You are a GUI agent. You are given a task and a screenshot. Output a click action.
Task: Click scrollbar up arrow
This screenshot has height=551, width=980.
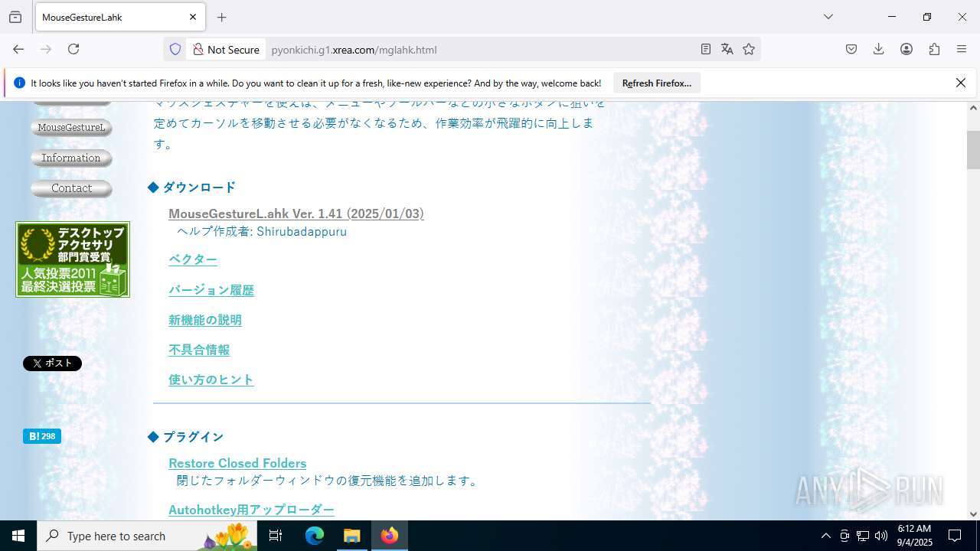(x=973, y=108)
